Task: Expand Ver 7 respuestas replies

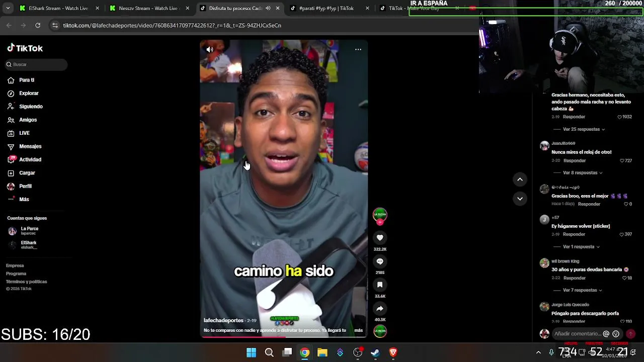Action: pyautogui.click(x=583, y=290)
